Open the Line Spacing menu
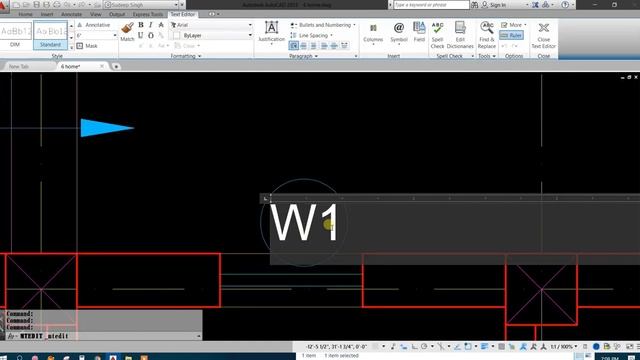 click(312, 36)
